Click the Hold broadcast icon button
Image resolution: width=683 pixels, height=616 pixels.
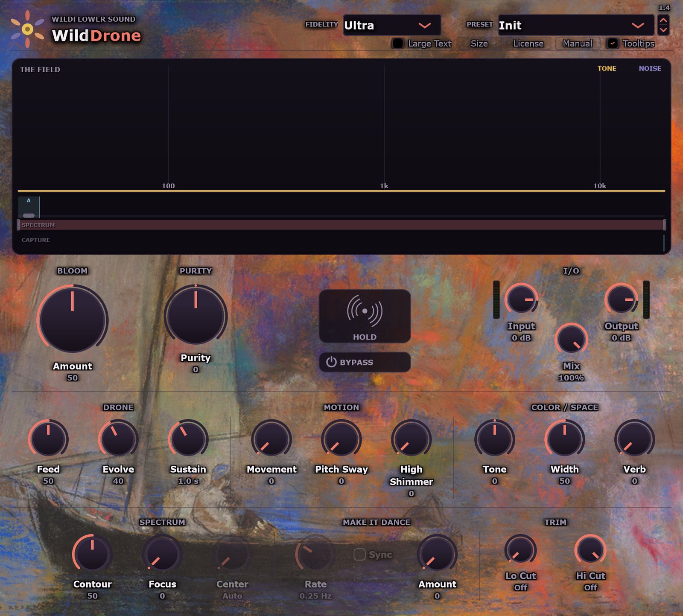point(365,316)
